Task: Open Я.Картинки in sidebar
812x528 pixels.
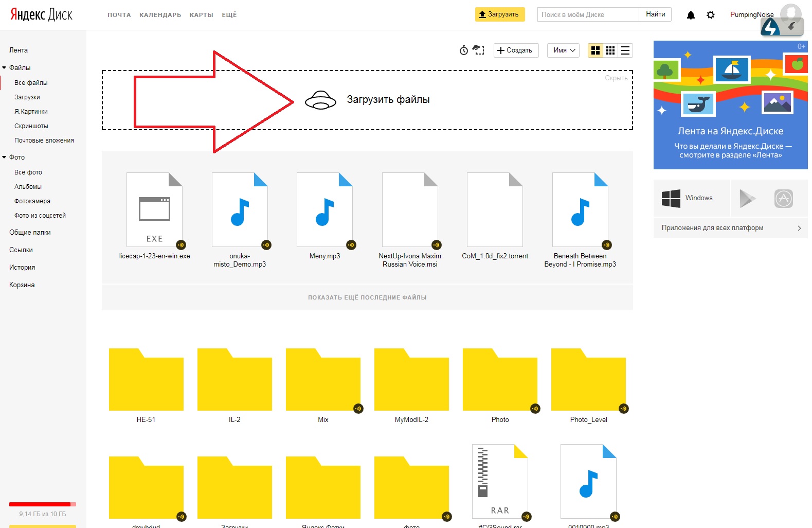Action: coord(31,111)
